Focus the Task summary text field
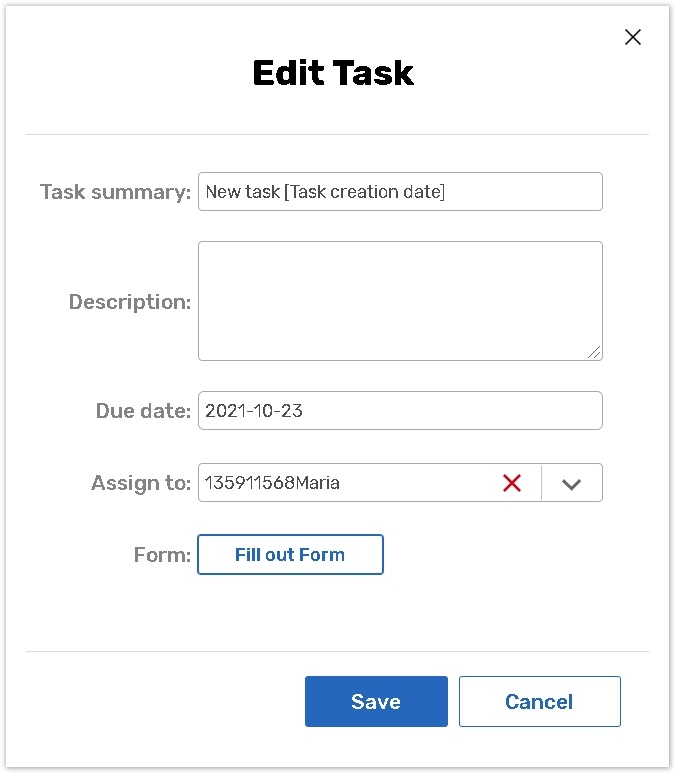This screenshot has width=675, height=773. coord(400,192)
